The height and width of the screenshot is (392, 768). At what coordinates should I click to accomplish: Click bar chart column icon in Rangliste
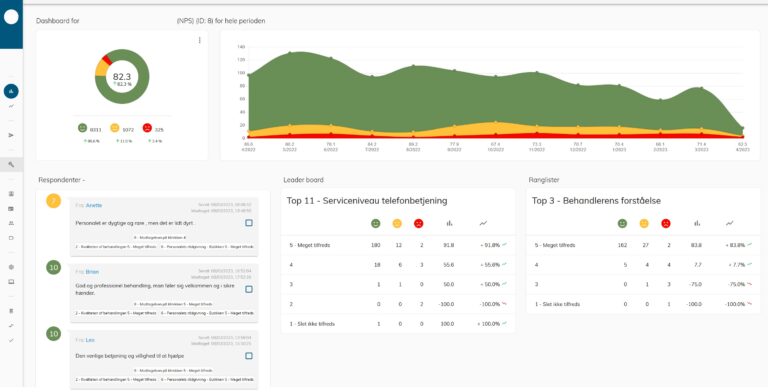click(x=696, y=223)
